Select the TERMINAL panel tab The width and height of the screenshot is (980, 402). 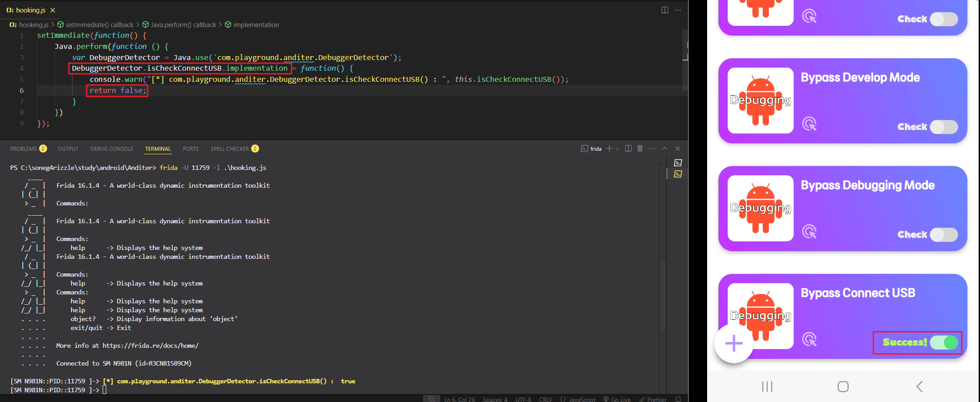point(158,149)
